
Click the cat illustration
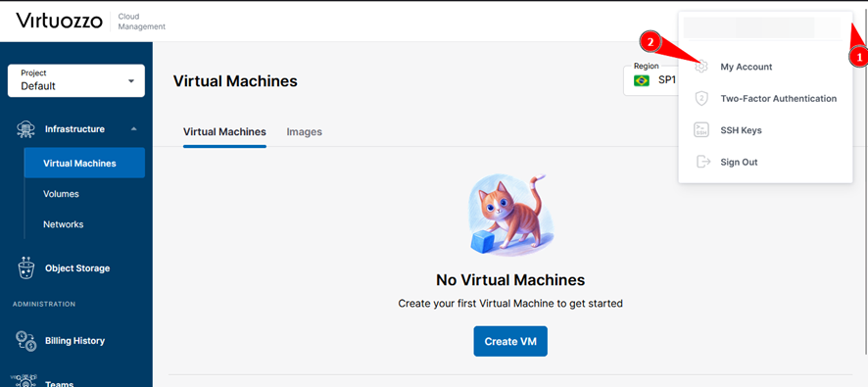510,215
